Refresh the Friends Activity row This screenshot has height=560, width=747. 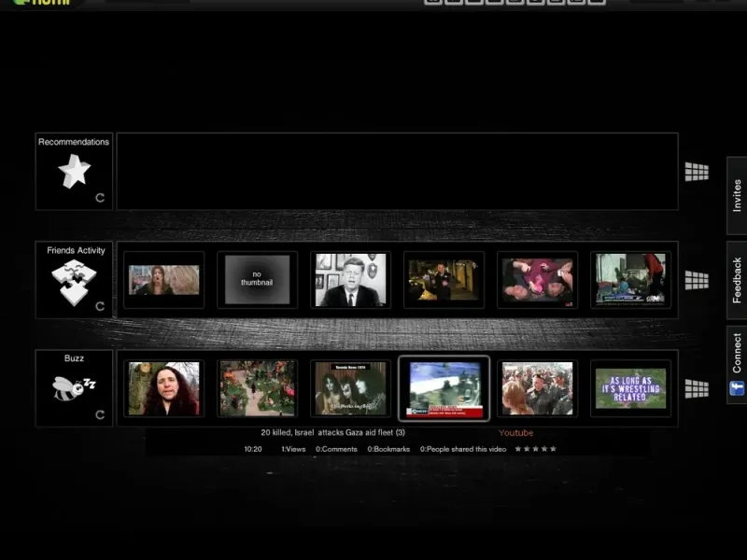pyautogui.click(x=100, y=306)
